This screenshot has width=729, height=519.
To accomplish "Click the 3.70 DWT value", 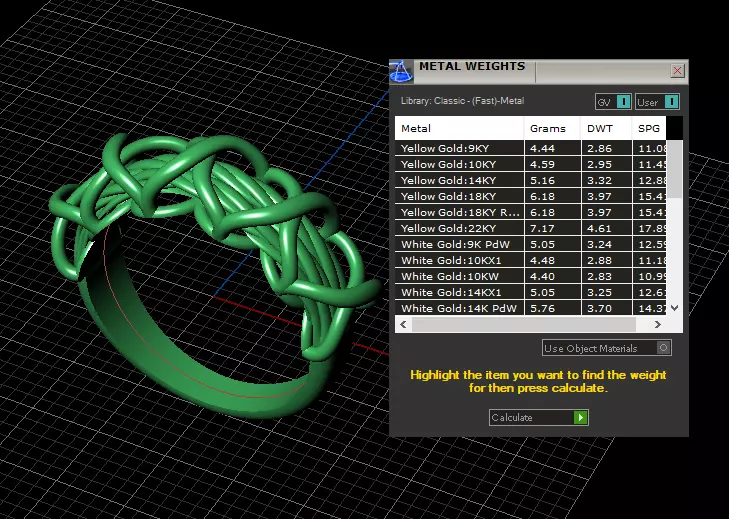I will pos(599,308).
